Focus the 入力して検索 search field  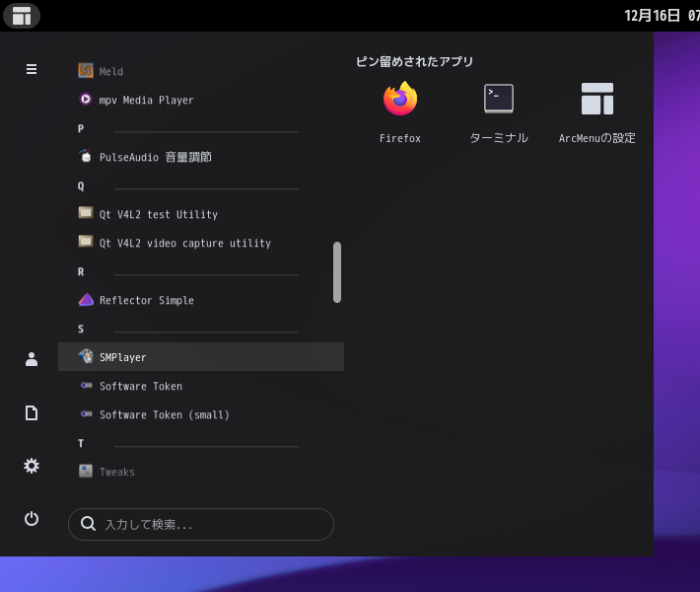coord(201,524)
